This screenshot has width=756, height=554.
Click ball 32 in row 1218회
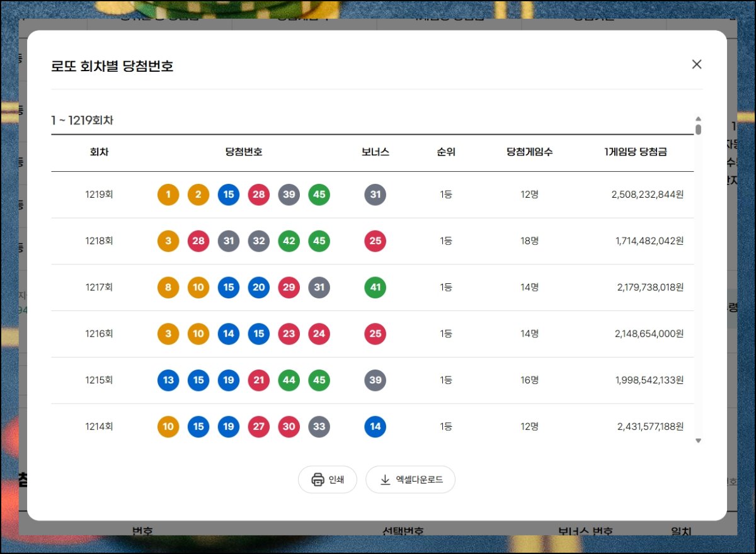tap(259, 241)
